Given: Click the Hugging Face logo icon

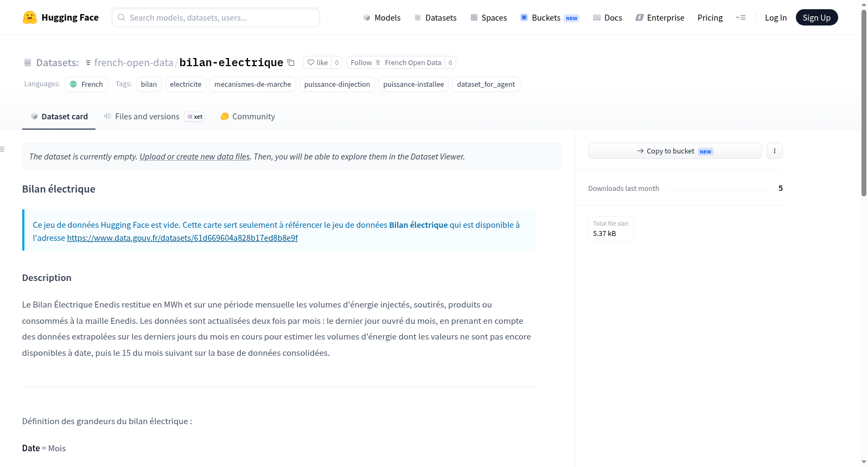Looking at the screenshot, I should pos(30,17).
